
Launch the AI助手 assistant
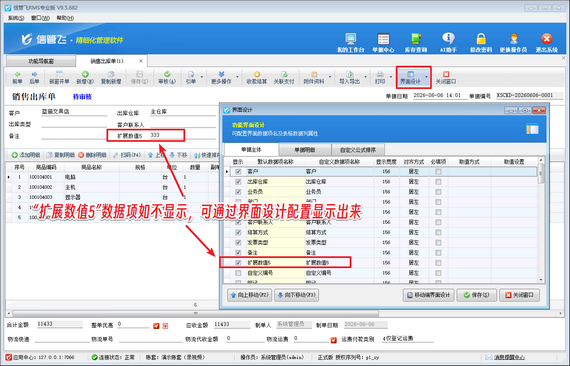coord(448,43)
